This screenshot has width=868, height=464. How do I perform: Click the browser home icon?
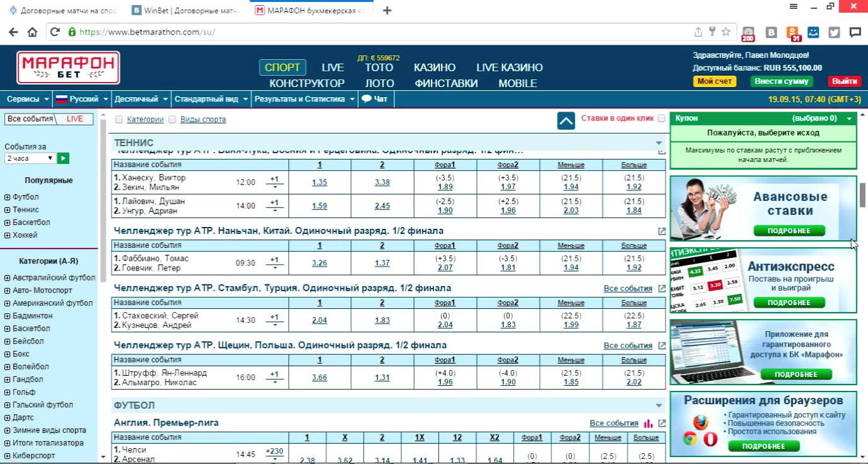coord(32,32)
